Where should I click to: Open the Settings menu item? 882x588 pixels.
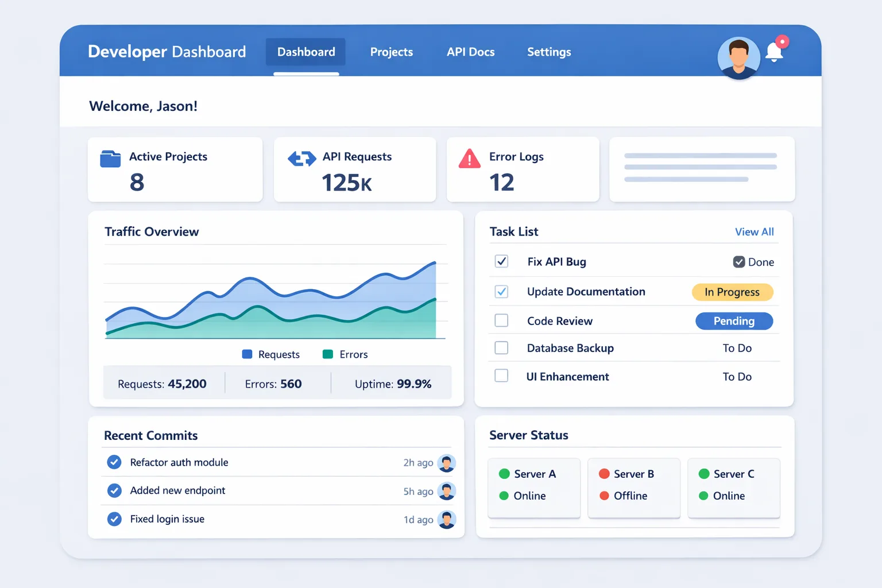click(548, 52)
